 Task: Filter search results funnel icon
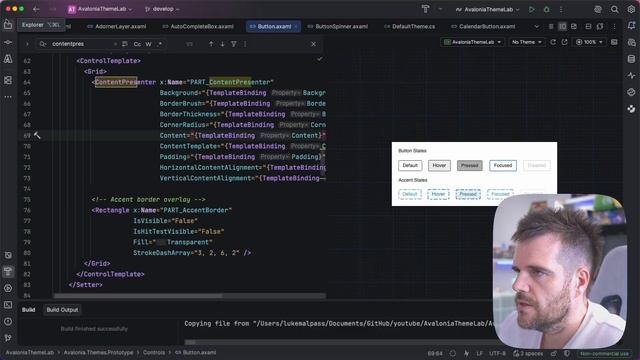[x=234, y=44]
